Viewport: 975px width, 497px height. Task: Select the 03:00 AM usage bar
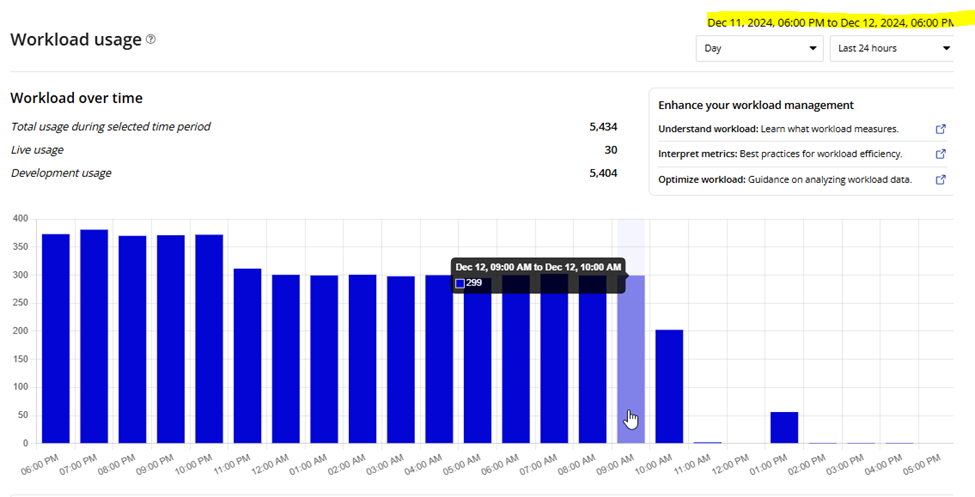click(401, 360)
